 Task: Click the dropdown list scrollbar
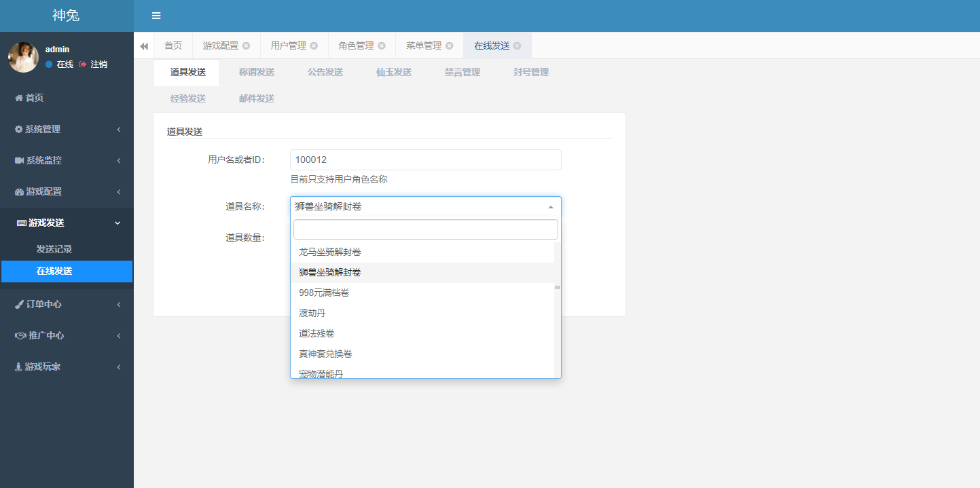coord(558,288)
